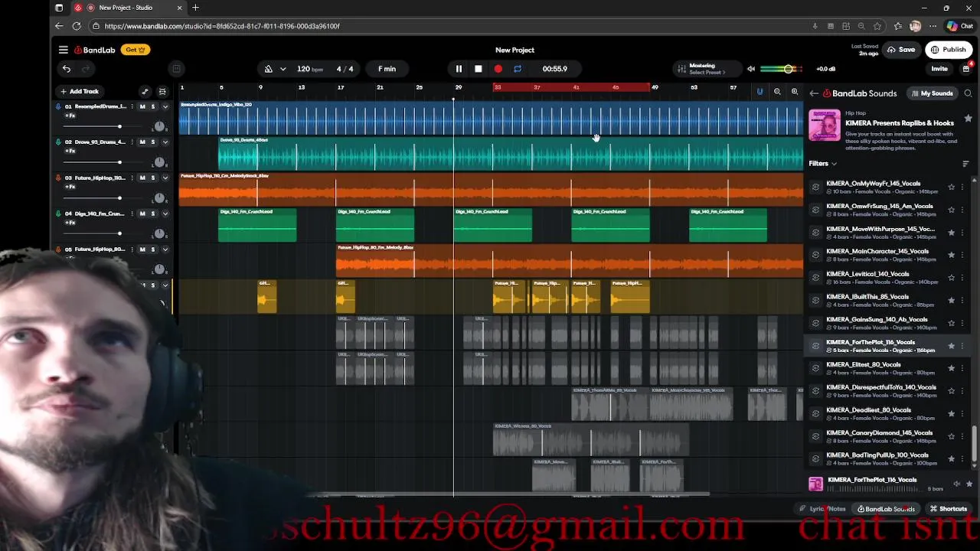Image resolution: width=980 pixels, height=551 pixels.
Task: Adjust the master volume slider knob
Action: pyautogui.click(x=789, y=69)
